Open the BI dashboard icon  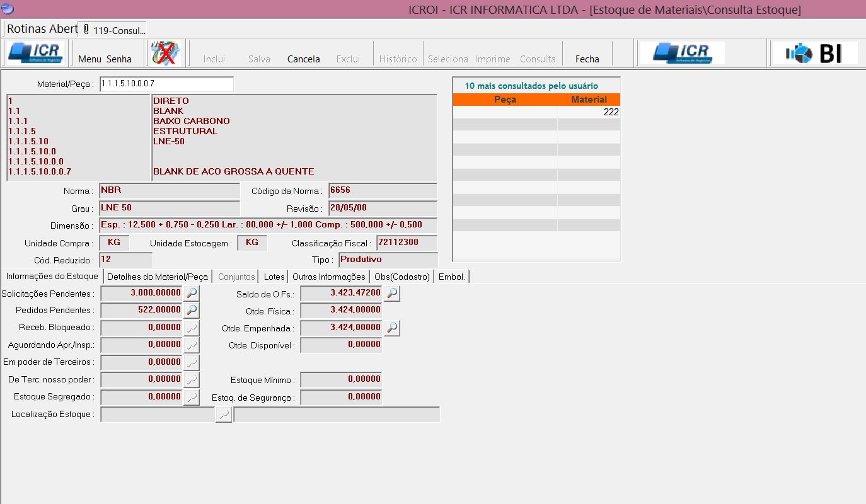pyautogui.click(x=815, y=54)
